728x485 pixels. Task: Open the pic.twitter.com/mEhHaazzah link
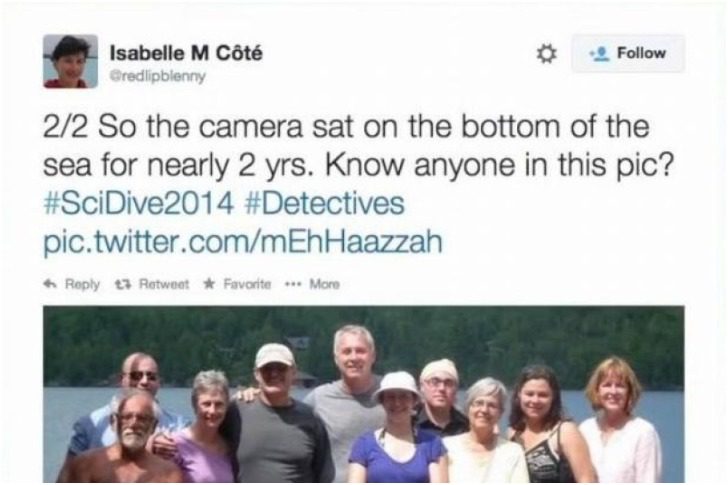coord(242,243)
